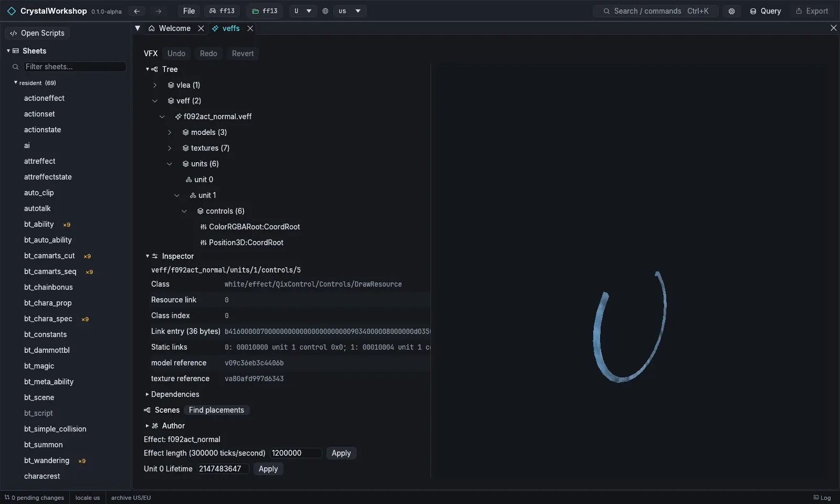The height and width of the screenshot is (504, 840).
Task: Click the Redo button
Action: pyautogui.click(x=208, y=54)
